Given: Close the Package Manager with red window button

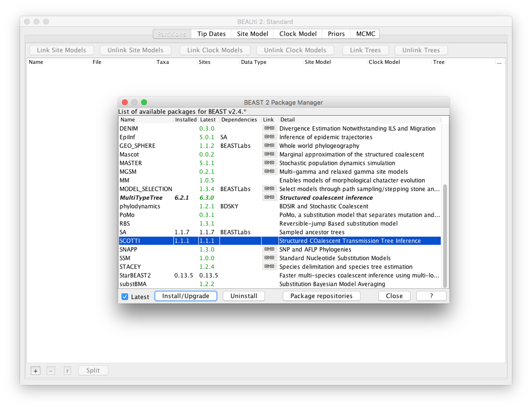Looking at the screenshot, I should [125, 102].
